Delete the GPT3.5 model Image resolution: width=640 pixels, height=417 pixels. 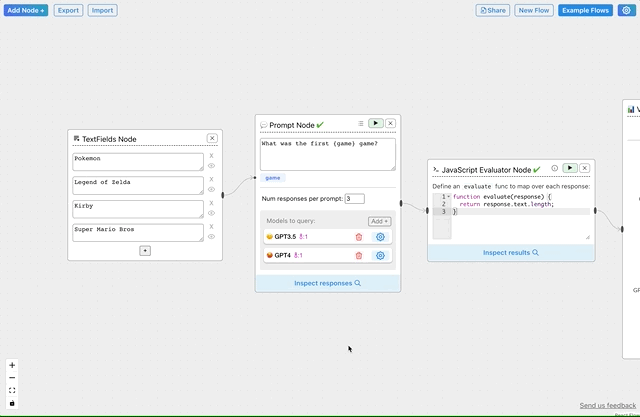pos(359,237)
